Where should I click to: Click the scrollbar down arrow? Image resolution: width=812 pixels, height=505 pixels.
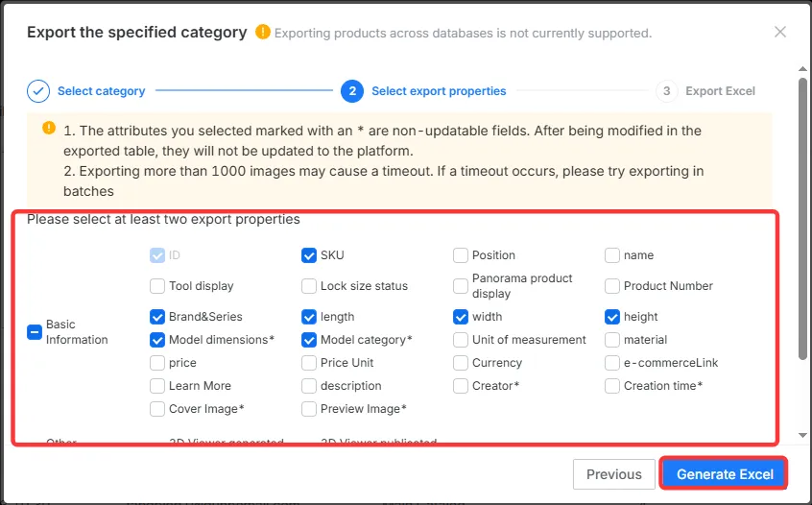802,436
